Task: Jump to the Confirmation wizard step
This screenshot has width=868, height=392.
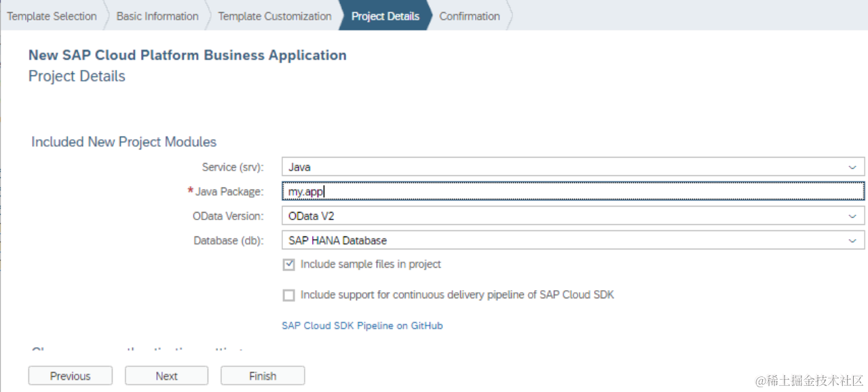Action: (x=470, y=16)
